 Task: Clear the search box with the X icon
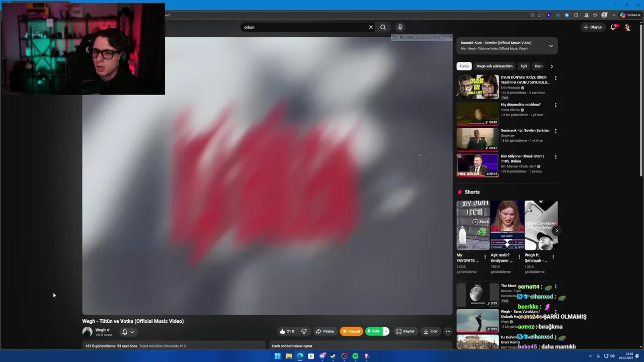tap(371, 27)
